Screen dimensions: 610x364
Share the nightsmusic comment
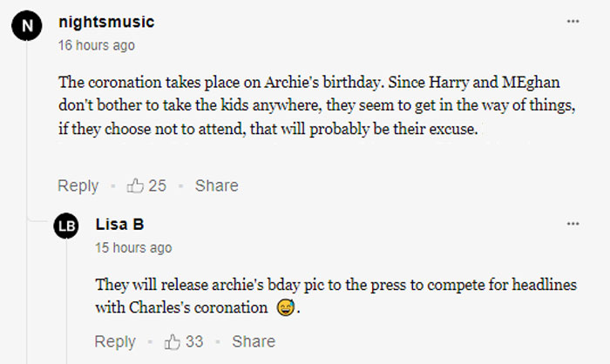(216, 185)
